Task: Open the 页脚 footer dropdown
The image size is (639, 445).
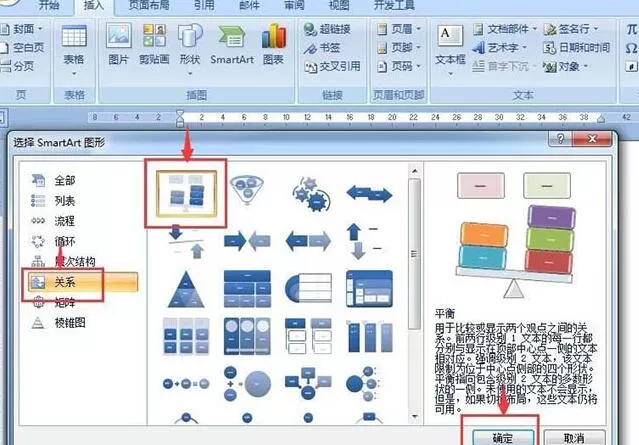Action: 399,48
